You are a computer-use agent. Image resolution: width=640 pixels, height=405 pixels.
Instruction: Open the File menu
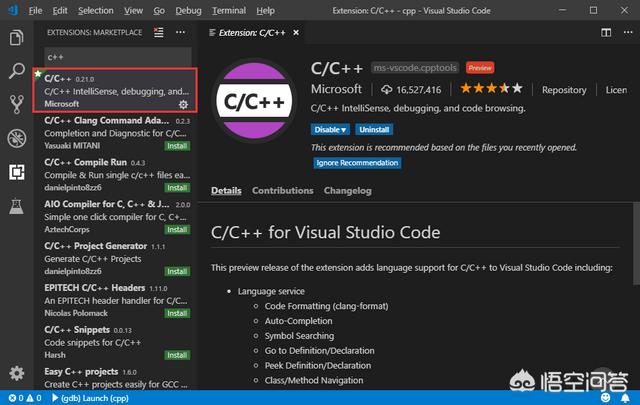(36, 11)
